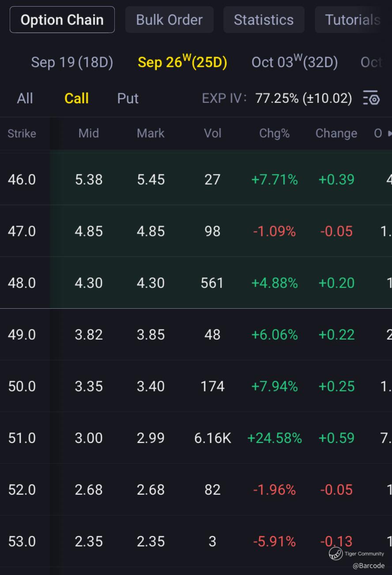Switch to Put options
This screenshot has height=575, width=392.
point(128,98)
